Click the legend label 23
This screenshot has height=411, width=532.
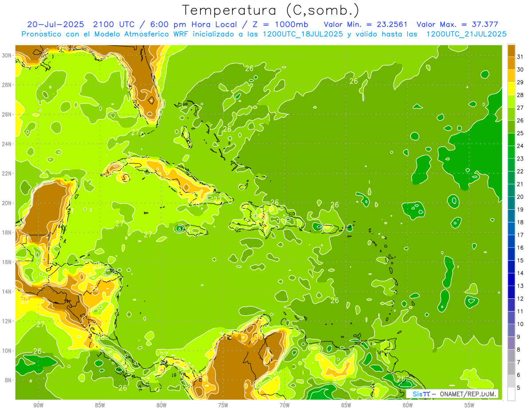pos(520,158)
